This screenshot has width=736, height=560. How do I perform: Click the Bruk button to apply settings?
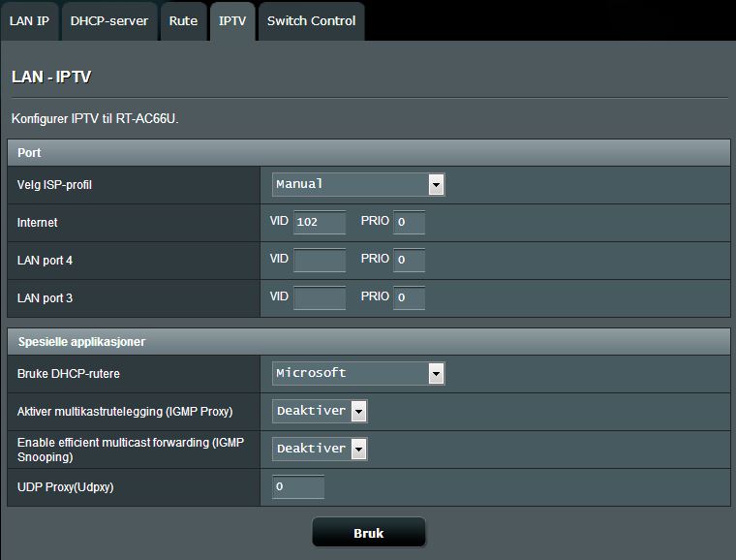[369, 533]
